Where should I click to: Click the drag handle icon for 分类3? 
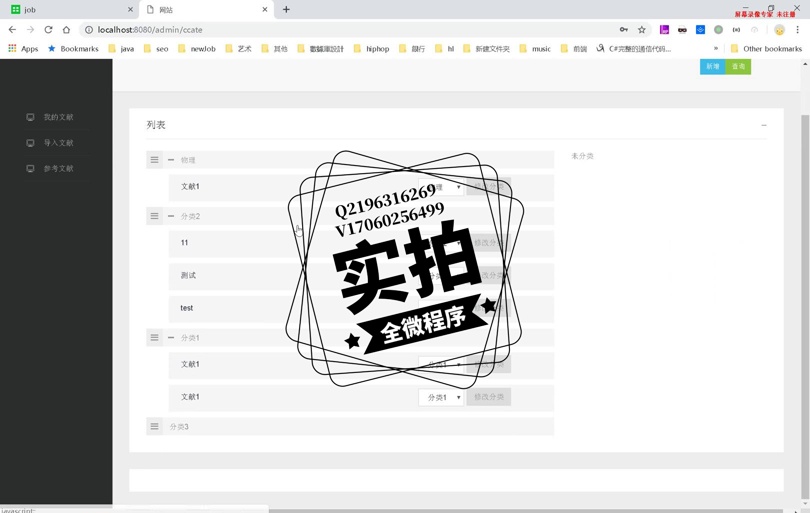(154, 427)
